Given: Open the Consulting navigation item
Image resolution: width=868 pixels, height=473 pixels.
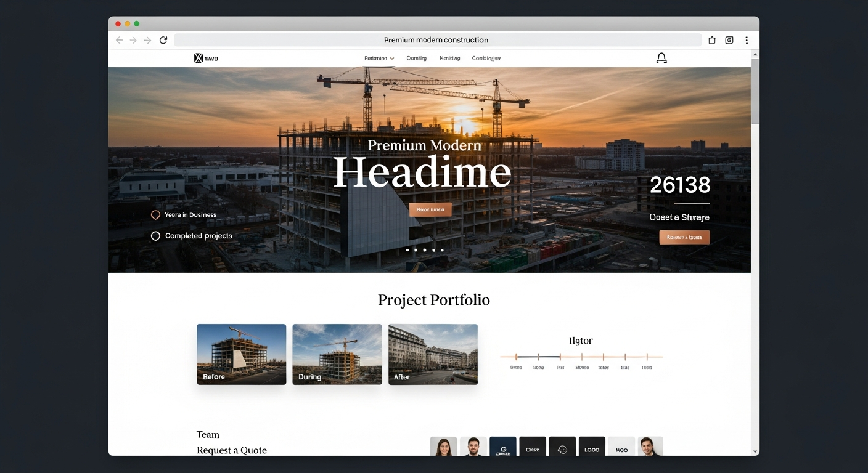Looking at the screenshot, I should [x=416, y=57].
